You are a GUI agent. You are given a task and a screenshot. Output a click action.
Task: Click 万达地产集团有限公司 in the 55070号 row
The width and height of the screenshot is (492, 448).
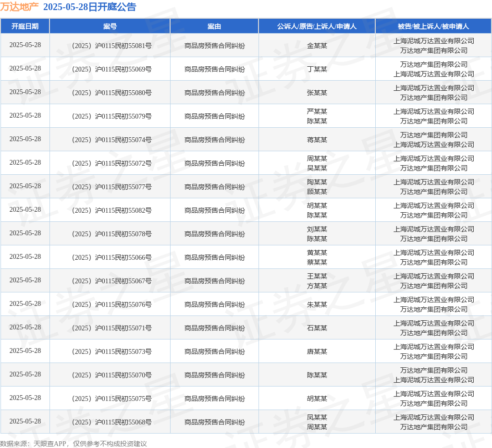point(434,370)
